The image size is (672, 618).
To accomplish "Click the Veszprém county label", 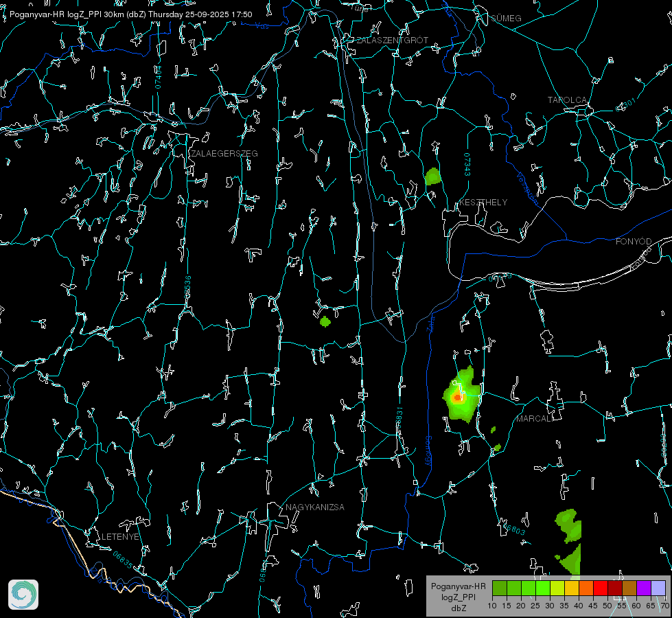I will (528, 188).
